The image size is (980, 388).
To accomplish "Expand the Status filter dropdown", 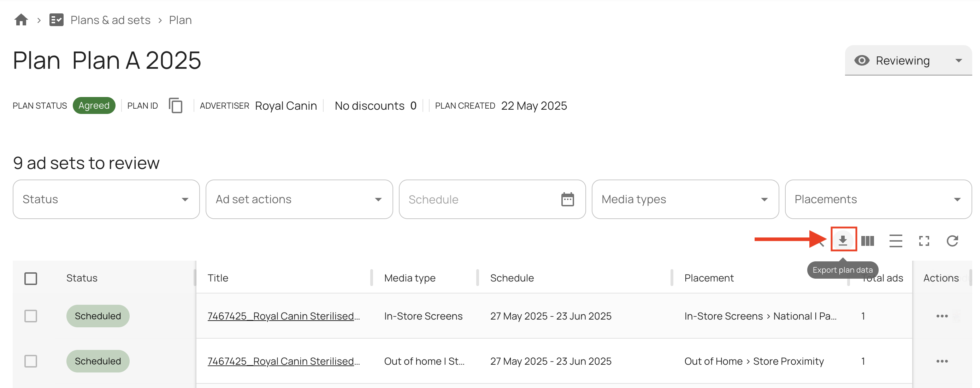I will tap(106, 199).
